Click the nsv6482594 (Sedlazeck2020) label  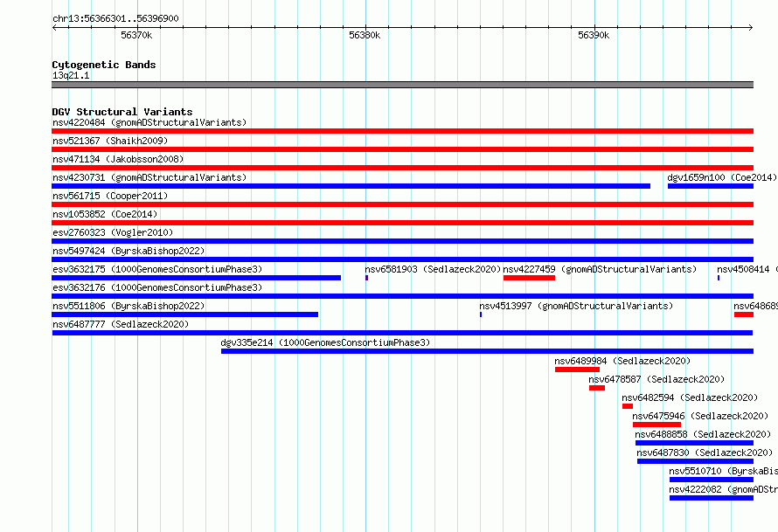click(690, 397)
